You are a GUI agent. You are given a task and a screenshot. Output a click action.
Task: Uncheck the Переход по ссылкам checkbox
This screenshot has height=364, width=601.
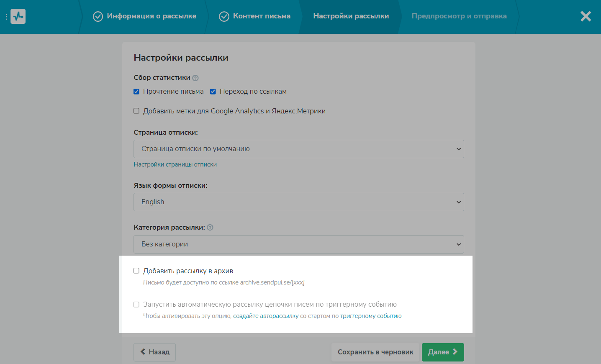213,92
